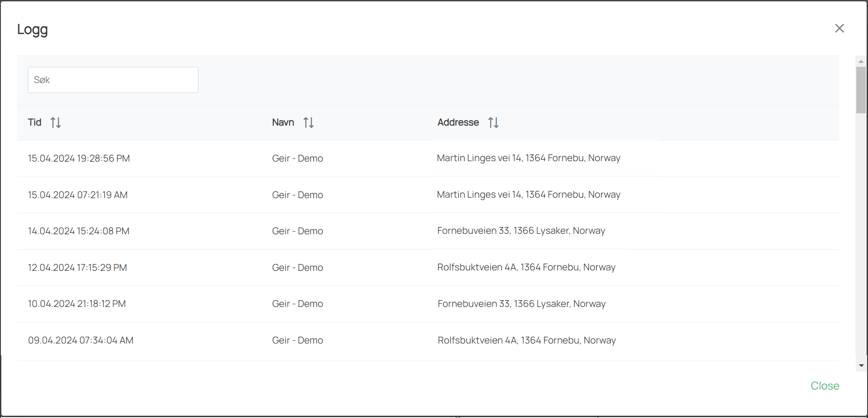Click the sort arrows next to Tid
Viewport: 868px width, 418px height.
[55, 122]
